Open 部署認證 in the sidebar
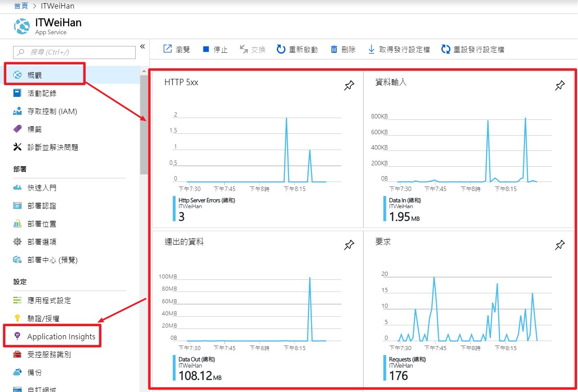 (x=70, y=206)
